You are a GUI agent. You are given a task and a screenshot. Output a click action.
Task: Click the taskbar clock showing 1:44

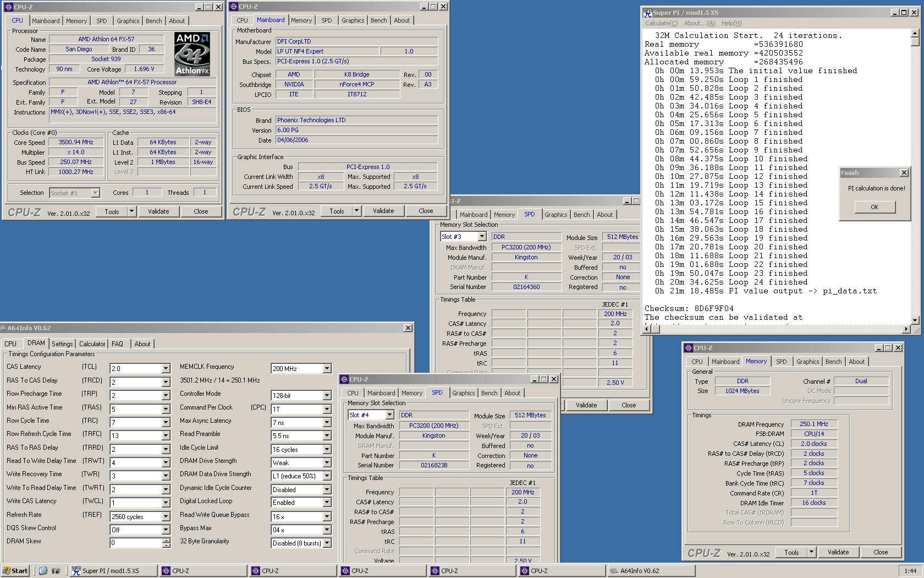(x=910, y=571)
